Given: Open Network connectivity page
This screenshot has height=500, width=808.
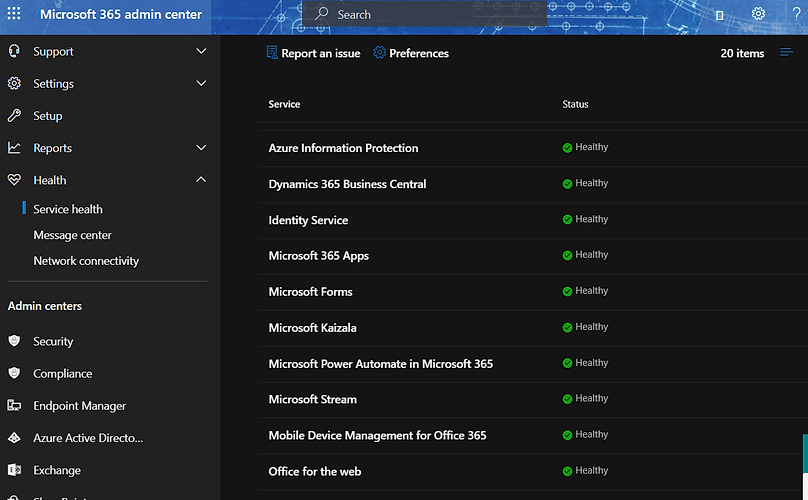Looking at the screenshot, I should point(86,261).
